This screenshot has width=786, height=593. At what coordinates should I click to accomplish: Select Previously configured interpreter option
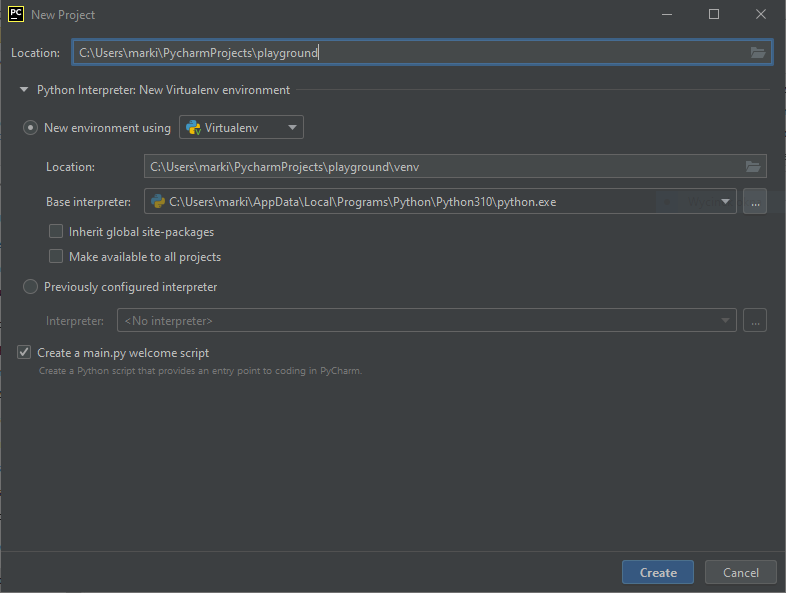tap(31, 287)
